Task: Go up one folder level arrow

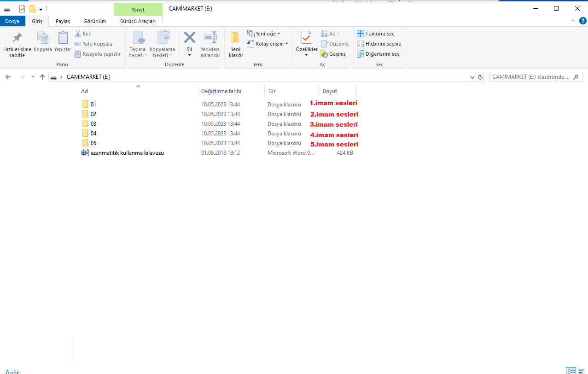Action: 42,77
